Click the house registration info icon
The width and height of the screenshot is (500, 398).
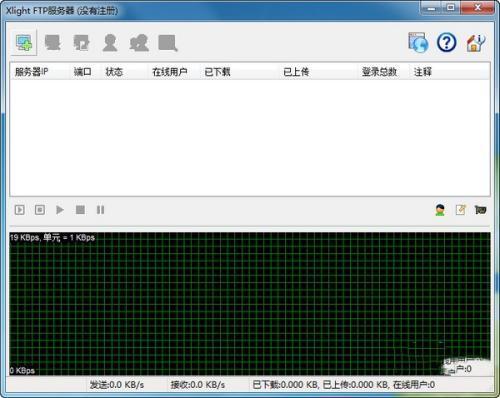pyautogui.click(x=476, y=43)
